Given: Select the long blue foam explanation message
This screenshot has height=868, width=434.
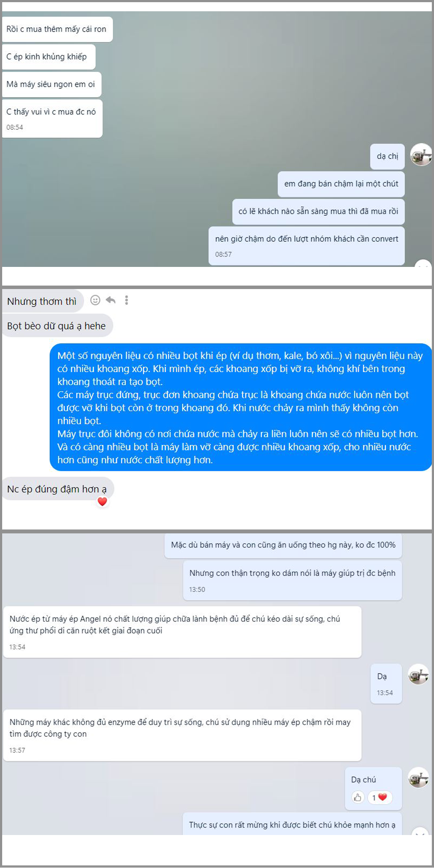Looking at the screenshot, I should coord(240,408).
